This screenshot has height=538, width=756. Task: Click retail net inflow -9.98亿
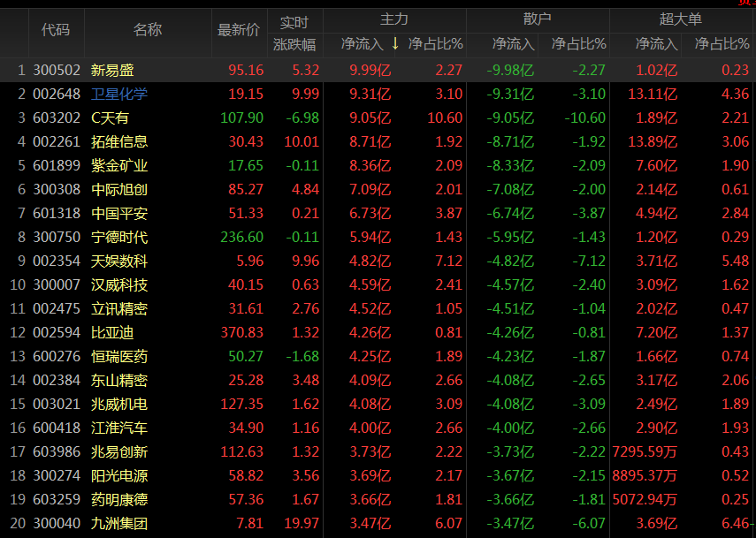click(510, 71)
